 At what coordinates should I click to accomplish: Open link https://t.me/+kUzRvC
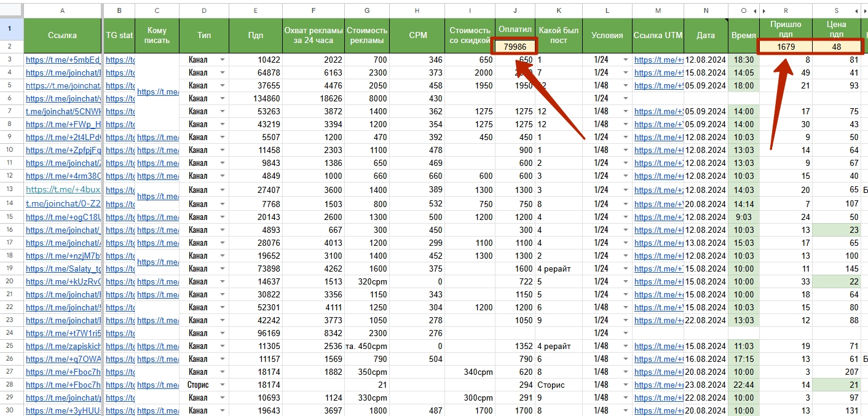63,281
